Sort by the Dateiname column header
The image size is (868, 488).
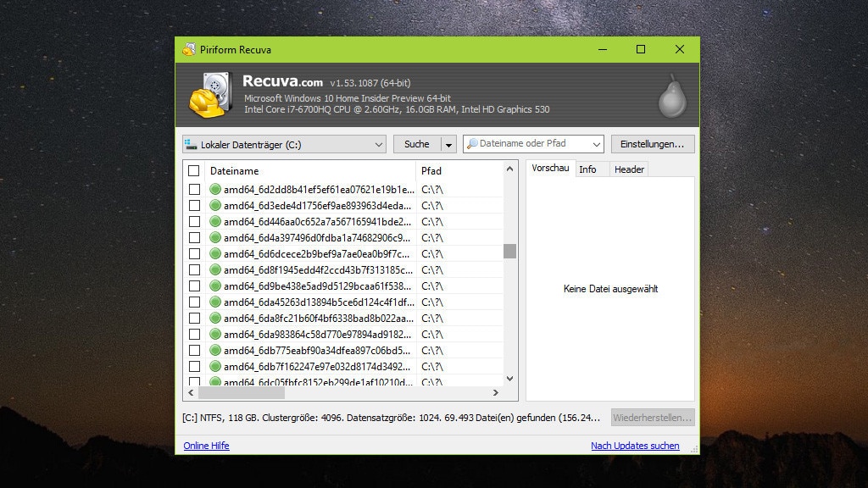coord(310,171)
